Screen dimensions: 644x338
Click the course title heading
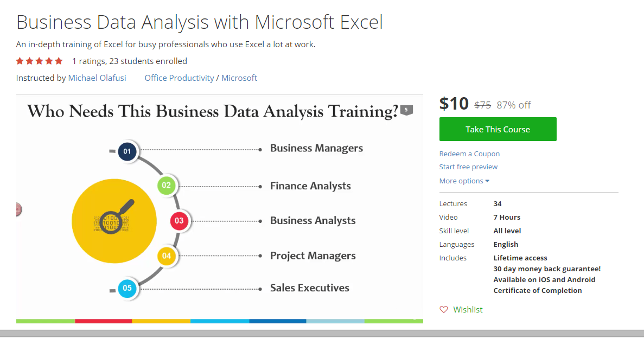pos(199,23)
